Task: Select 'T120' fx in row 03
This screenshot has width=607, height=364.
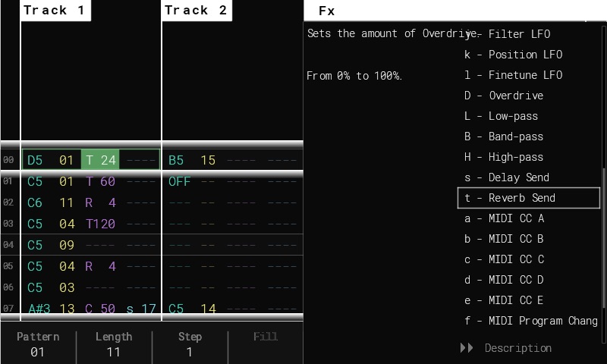Action: click(100, 224)
